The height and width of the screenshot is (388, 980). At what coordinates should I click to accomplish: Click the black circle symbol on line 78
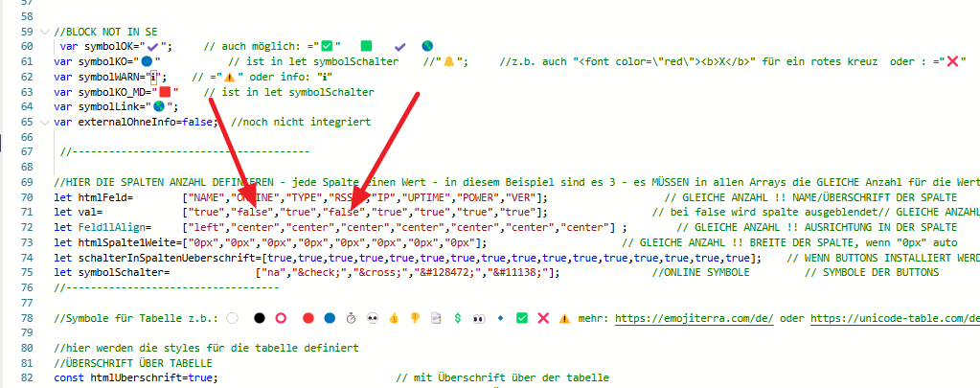coord(260,318)
